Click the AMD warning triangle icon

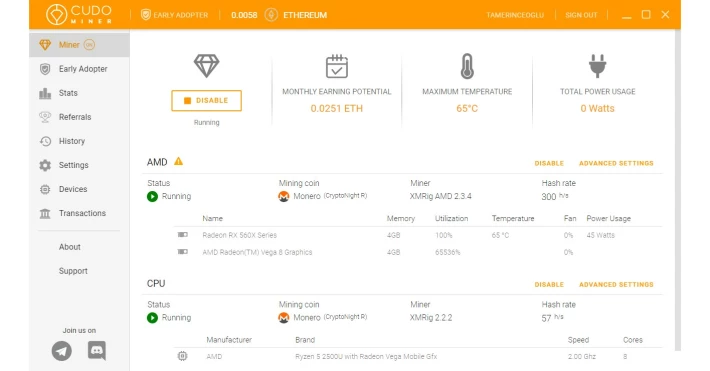(178, 161)
